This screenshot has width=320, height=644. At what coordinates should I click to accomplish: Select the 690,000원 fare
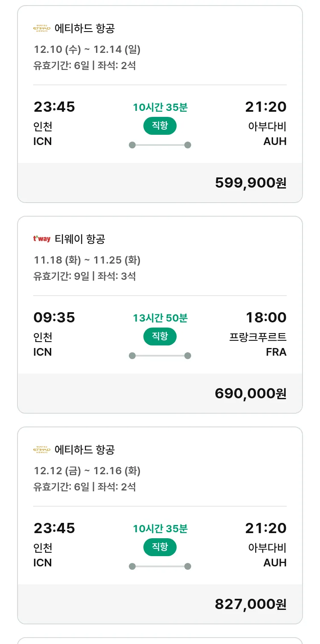tap(250, 393)
